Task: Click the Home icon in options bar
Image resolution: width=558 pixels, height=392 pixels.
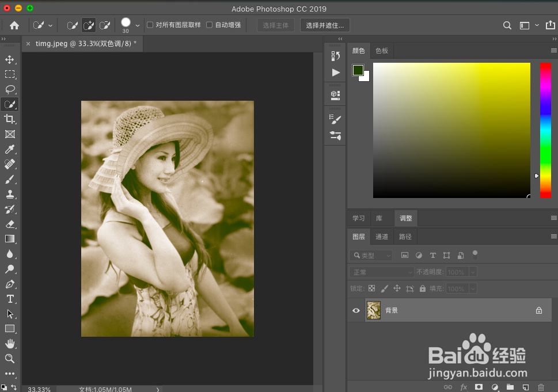Action: (x=14, y=25)
